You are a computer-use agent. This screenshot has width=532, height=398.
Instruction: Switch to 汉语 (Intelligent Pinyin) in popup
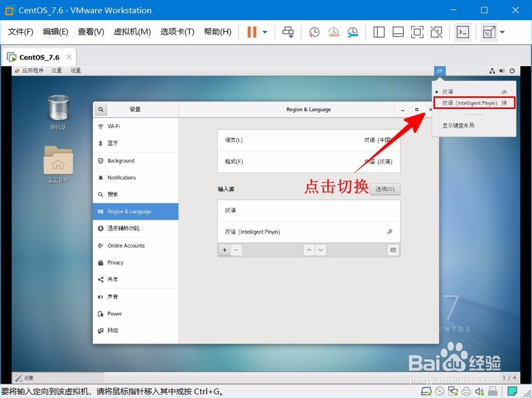474,103
